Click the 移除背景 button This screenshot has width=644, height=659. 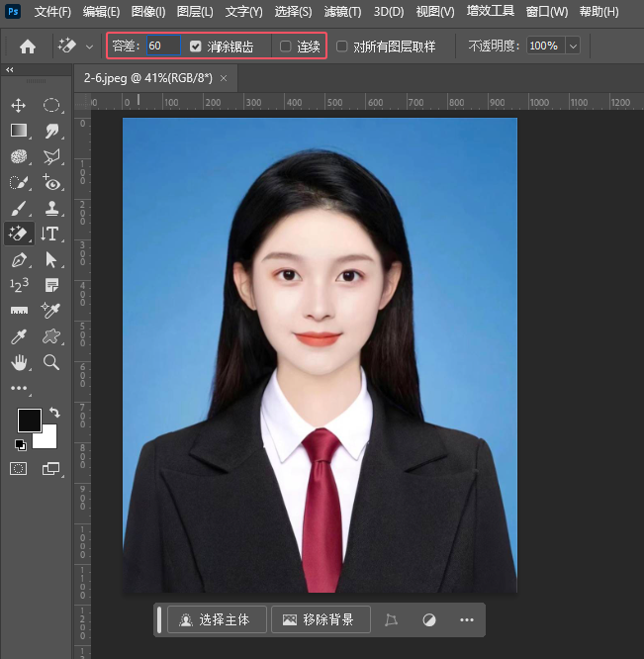[x=321, y=619]
